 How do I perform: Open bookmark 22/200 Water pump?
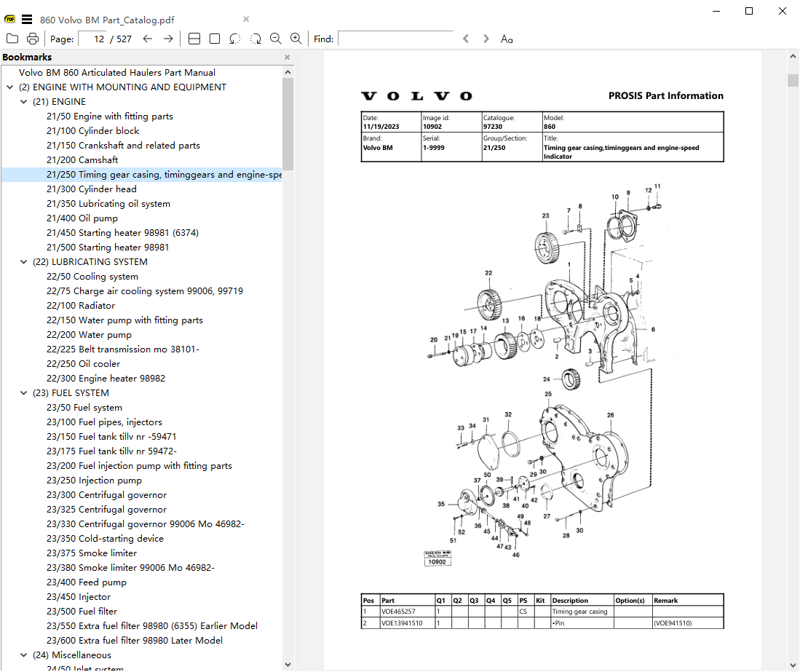89,335
